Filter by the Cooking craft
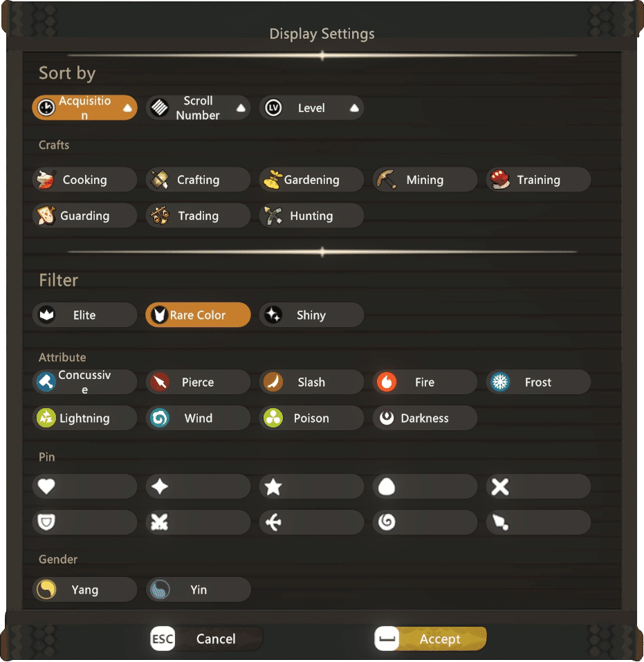 click(x=84, y=180)
